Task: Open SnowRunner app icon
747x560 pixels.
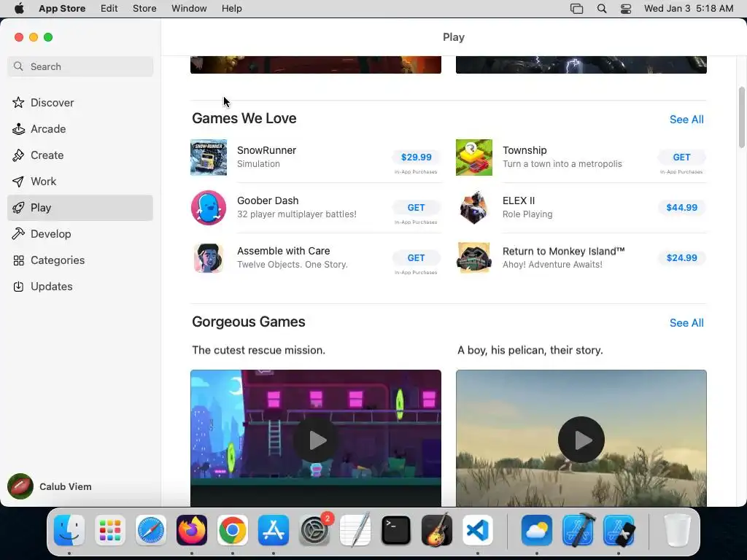Action: coord(209,157)
